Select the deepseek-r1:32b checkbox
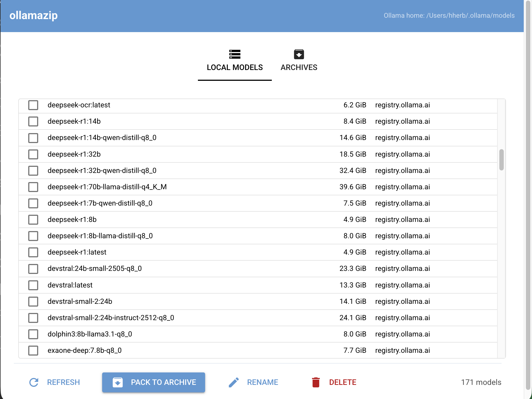532x399 pixels. click(x=33, y=154)
